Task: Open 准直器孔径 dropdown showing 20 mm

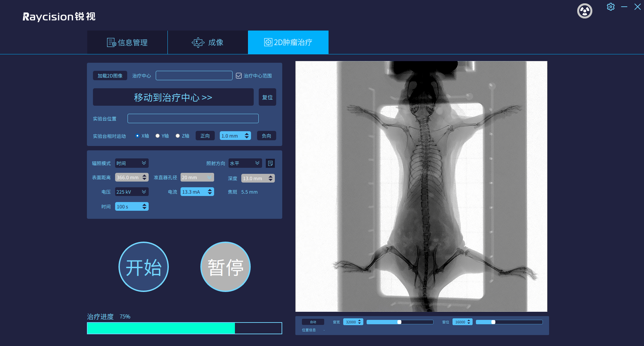Action: pos(197,177)
